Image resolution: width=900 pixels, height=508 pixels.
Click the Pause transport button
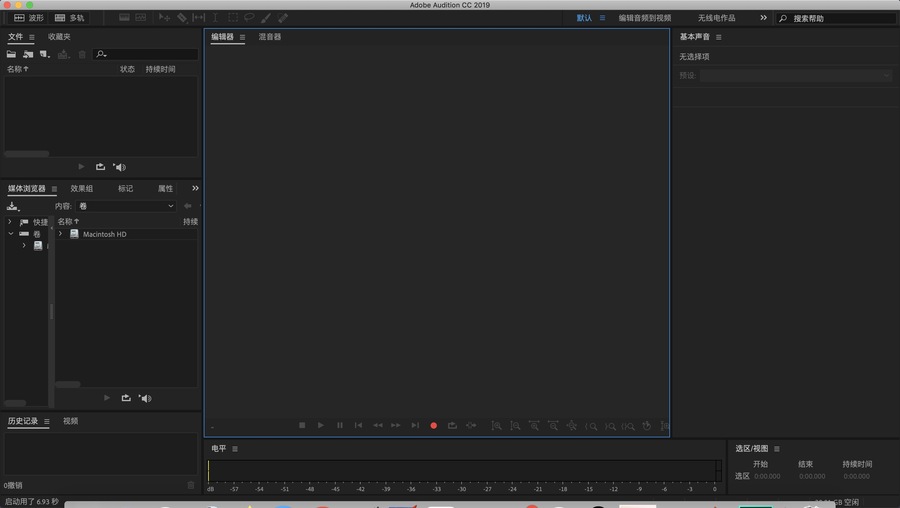tap(340, 425)
